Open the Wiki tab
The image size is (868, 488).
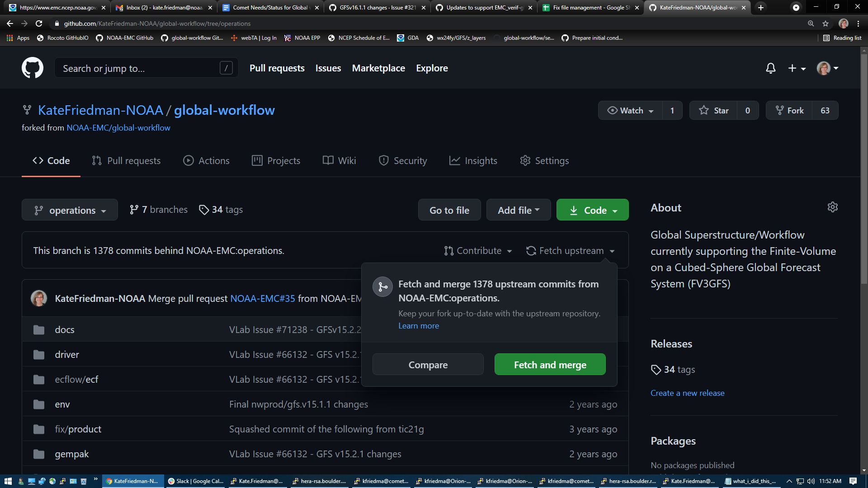(x=340, y=161)
